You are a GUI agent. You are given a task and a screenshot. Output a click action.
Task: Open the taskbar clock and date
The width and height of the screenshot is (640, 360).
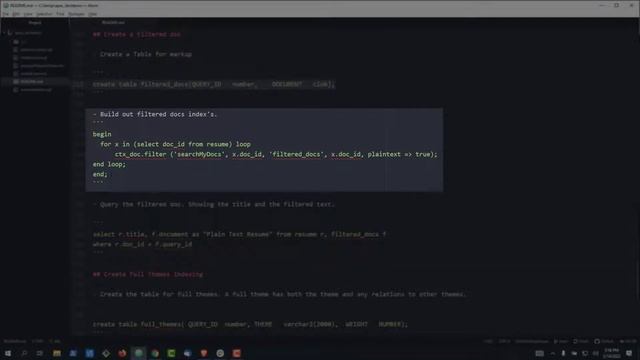[x=611, y=353]
